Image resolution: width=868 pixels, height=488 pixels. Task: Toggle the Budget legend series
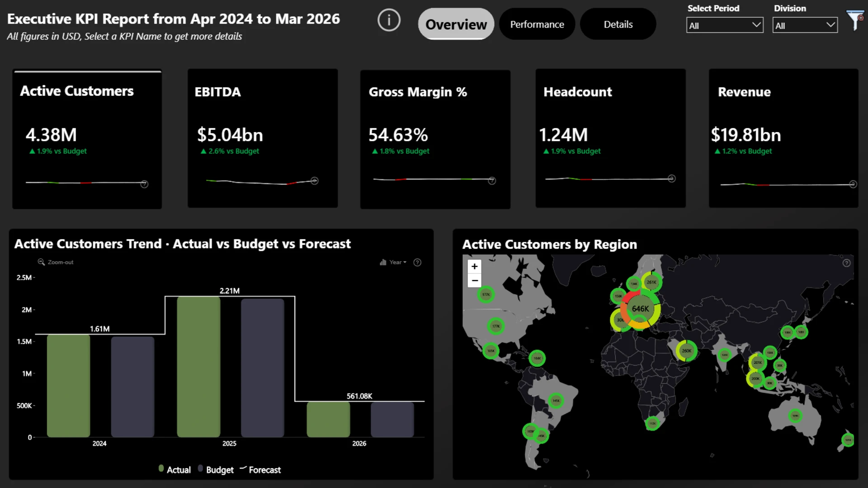click(x=215, y=469)
